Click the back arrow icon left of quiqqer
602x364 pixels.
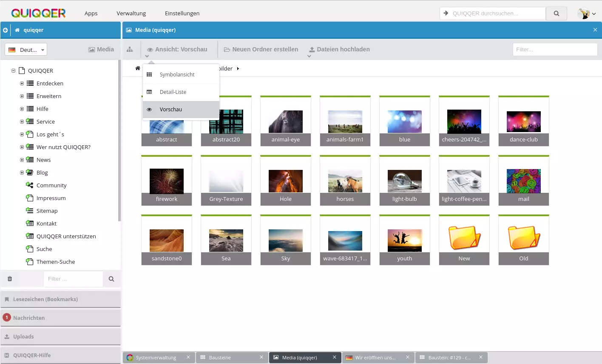[5, 30]
